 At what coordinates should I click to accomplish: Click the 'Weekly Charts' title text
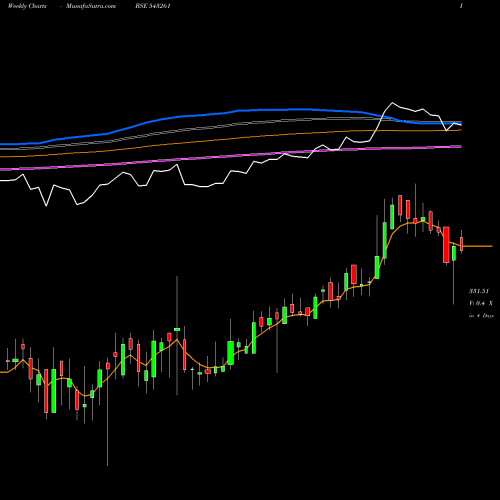tap(27, 6)
